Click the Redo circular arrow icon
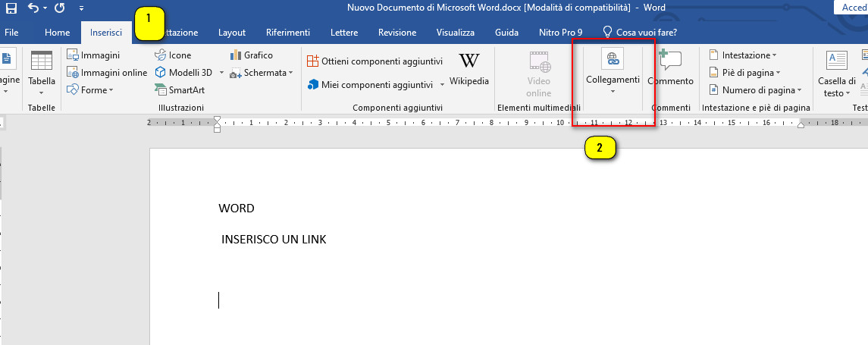This screenshot has height=345, width=868. tap(59, 8)
